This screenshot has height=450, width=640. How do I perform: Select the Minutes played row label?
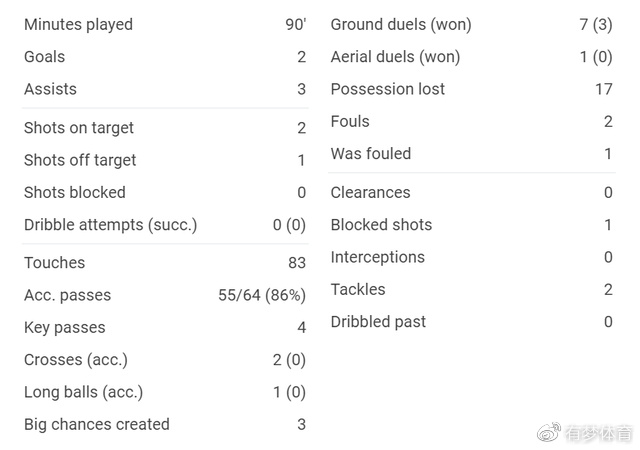click(78, 24)
